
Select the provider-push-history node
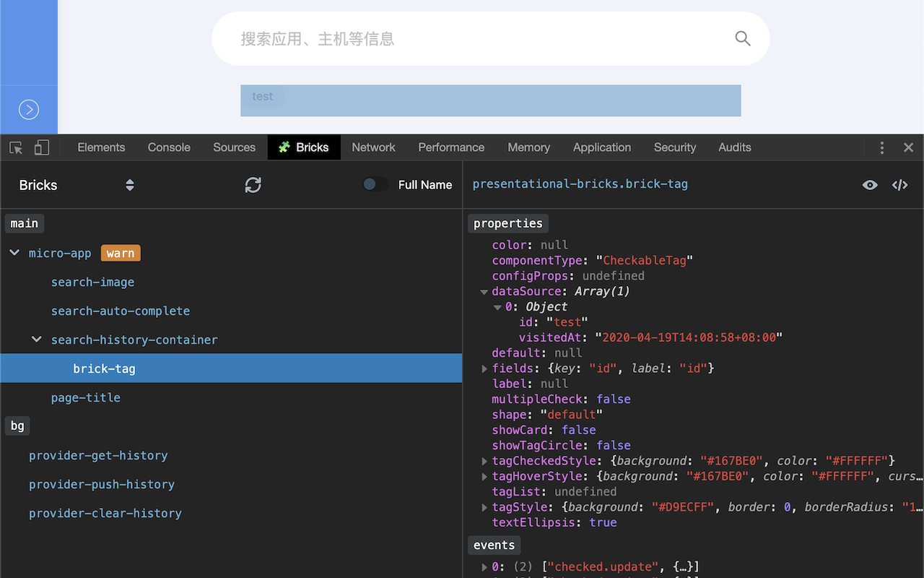102,484
